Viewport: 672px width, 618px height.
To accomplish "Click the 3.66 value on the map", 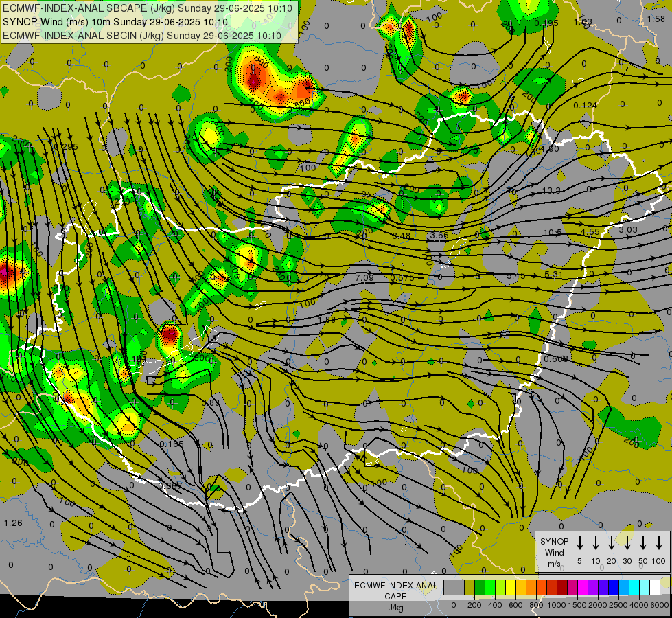I will [x=439, y=235].
